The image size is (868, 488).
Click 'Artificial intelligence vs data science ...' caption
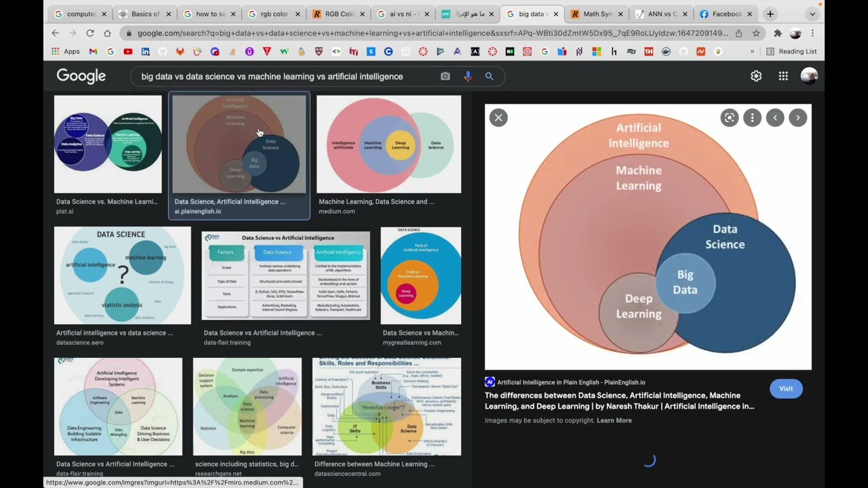[x=115, y=333]
